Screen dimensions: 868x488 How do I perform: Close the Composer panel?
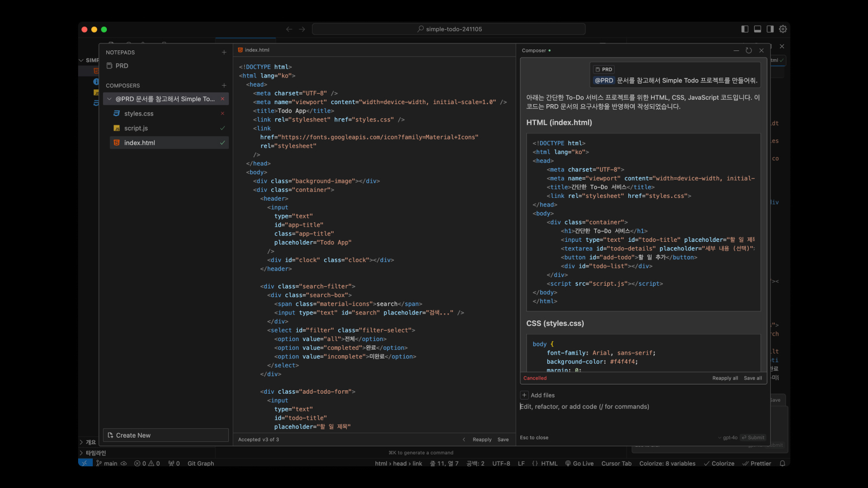pos(761,50)
